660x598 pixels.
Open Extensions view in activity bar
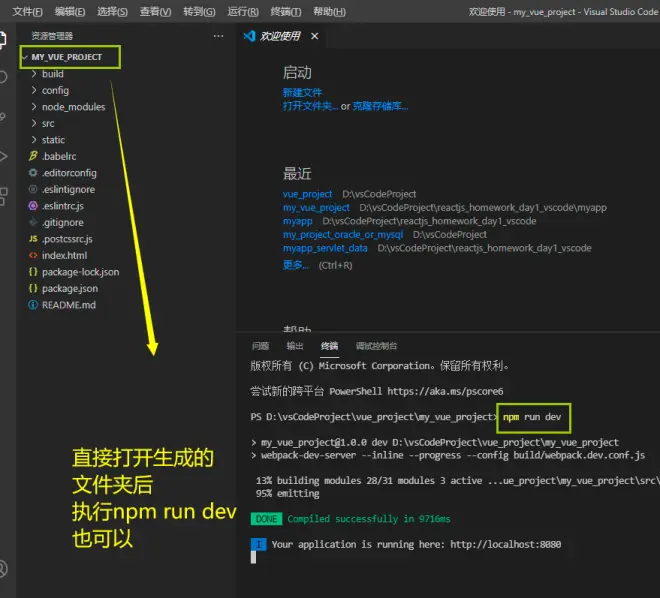coord(3,196)
